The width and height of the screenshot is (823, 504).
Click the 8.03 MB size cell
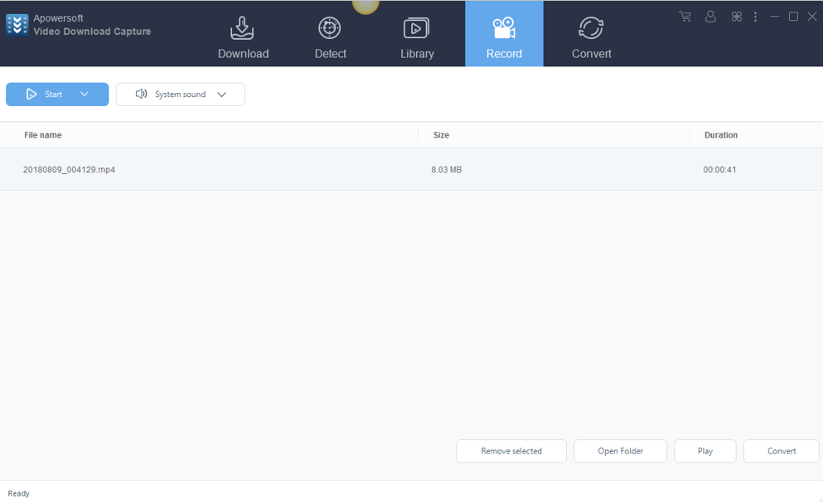pos(446,170)
